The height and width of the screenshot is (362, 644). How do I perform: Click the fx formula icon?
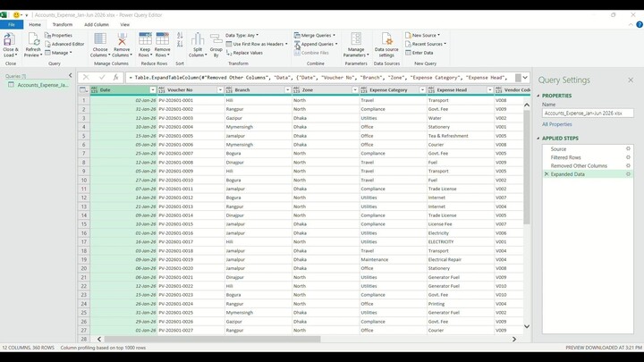tap(115, 77)
